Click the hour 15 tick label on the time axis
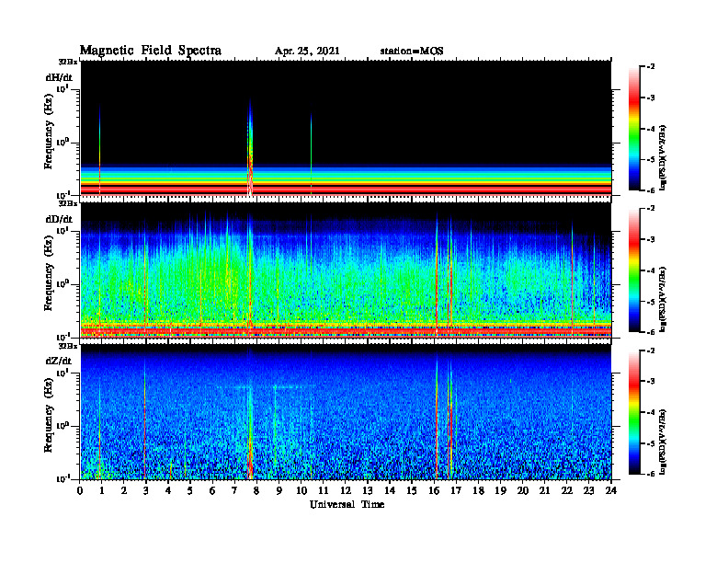The height and width of the screenshot is (563, 728). [412, 490]
